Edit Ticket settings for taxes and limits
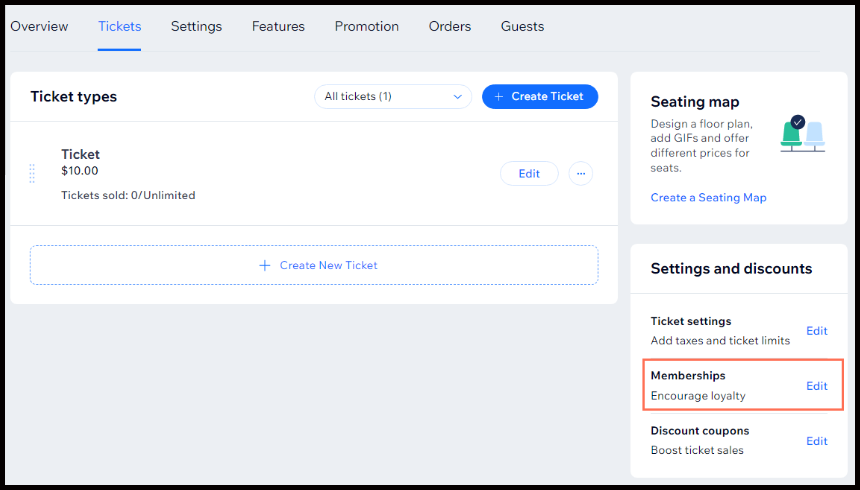860x490 pixels. (x=816, y=331)
